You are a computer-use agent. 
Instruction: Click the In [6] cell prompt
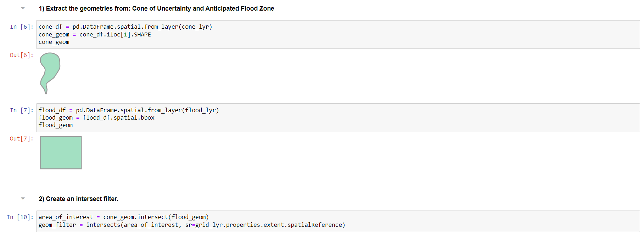[x=22, y=27]
